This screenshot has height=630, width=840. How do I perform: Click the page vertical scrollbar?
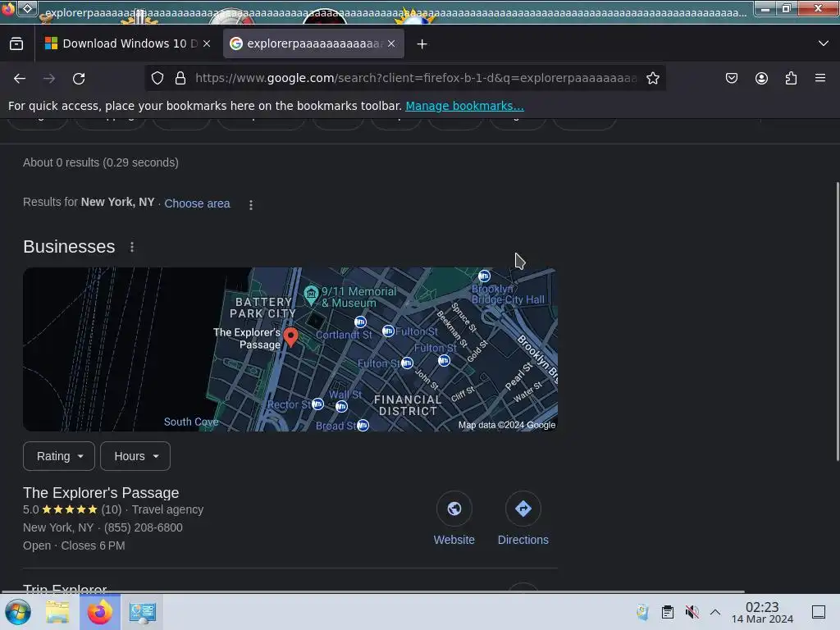838,322
